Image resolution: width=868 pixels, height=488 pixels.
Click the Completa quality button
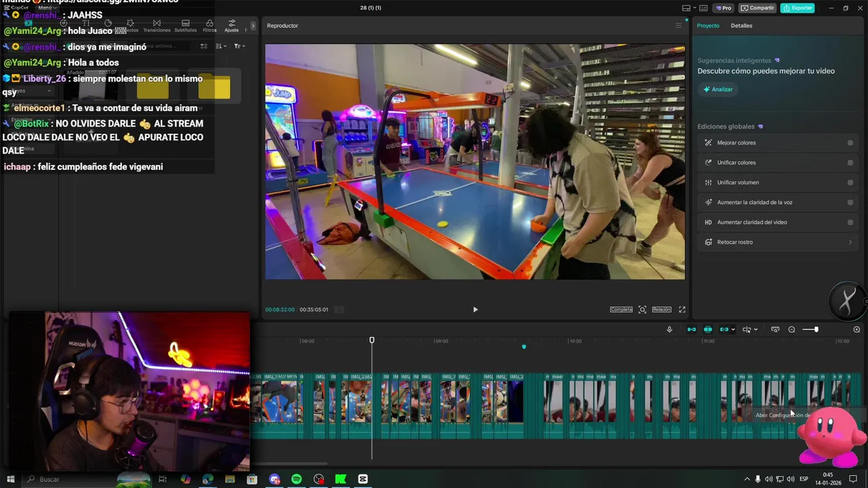coord(621,310)
